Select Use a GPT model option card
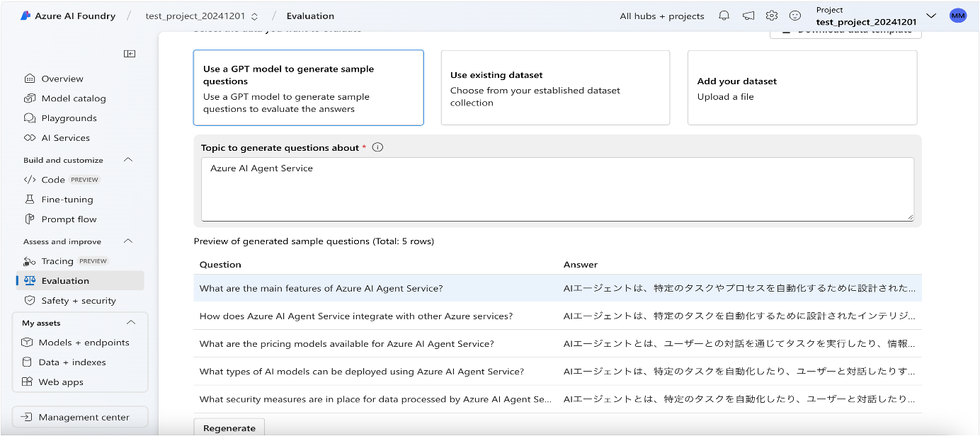The width and height of the screenshot is (980, 436). (x=308, y=88)
